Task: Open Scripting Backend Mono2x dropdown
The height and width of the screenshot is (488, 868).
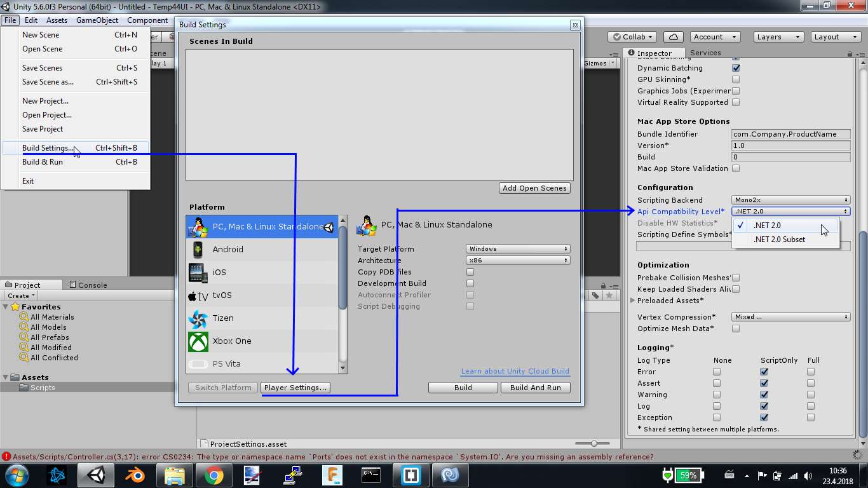Action: (x=791, y=200)
